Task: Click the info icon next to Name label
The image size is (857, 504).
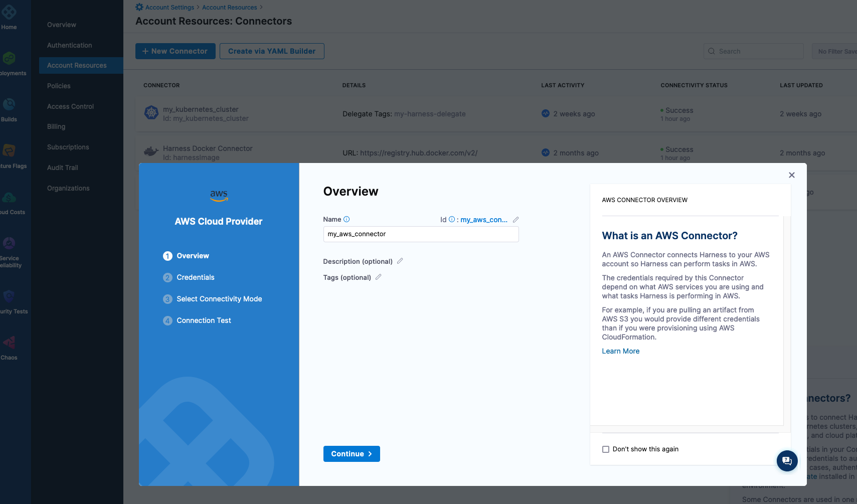Action: point(347,219)
